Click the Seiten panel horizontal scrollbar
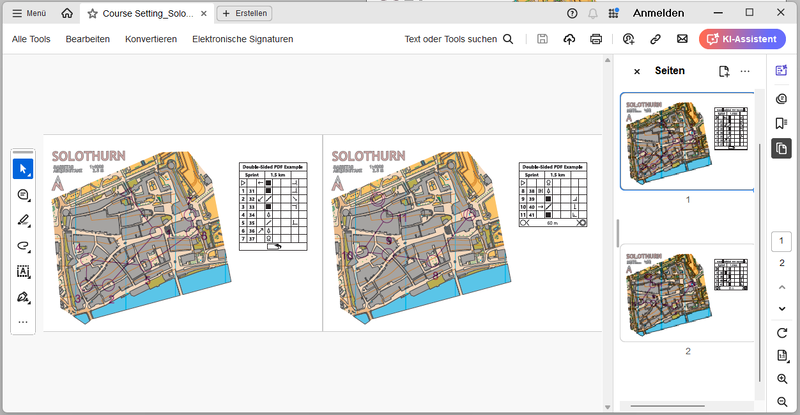Screen dimensions: 800x415 coord(667,406)
